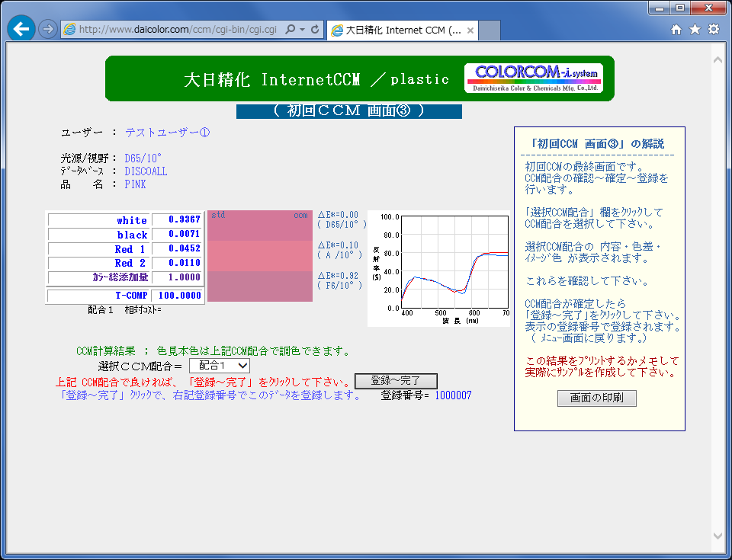Click the Red 2 pigment label

[x=130, y=263]
